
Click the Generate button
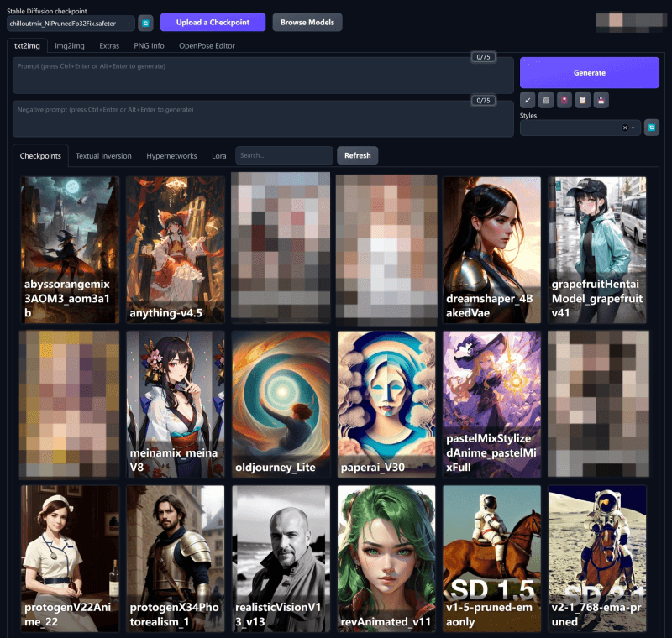point(589,72)
